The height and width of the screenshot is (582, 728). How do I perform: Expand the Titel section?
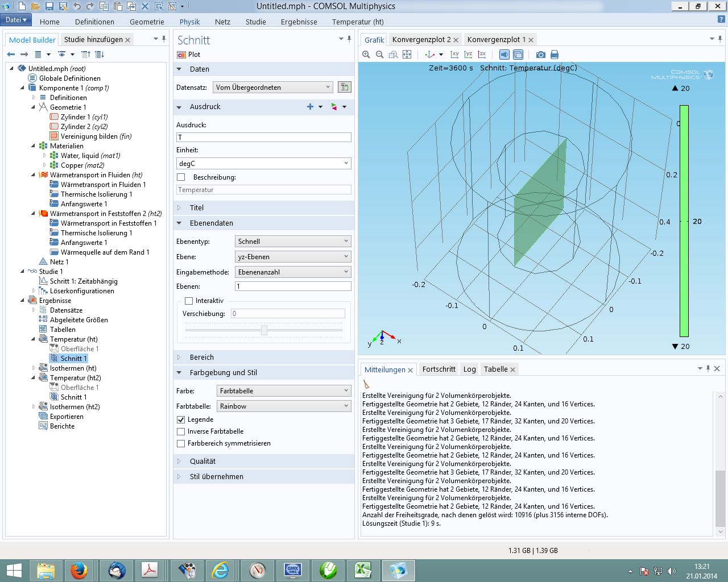point(264,207)
